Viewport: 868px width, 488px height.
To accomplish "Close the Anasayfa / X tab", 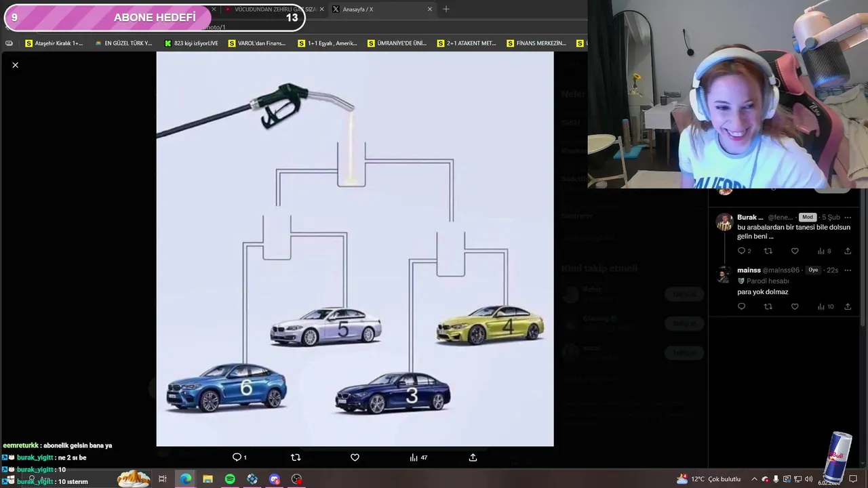I will (x=429, y=9).
